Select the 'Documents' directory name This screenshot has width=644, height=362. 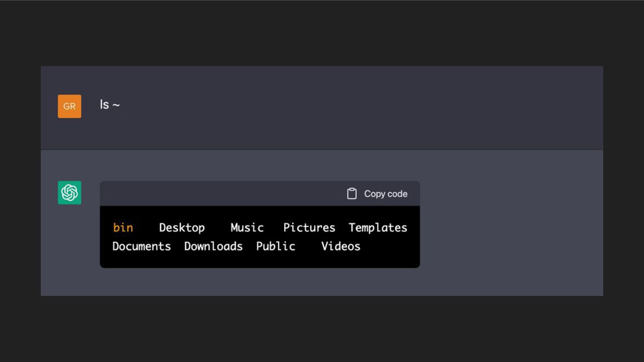click(x=142, y=246)
